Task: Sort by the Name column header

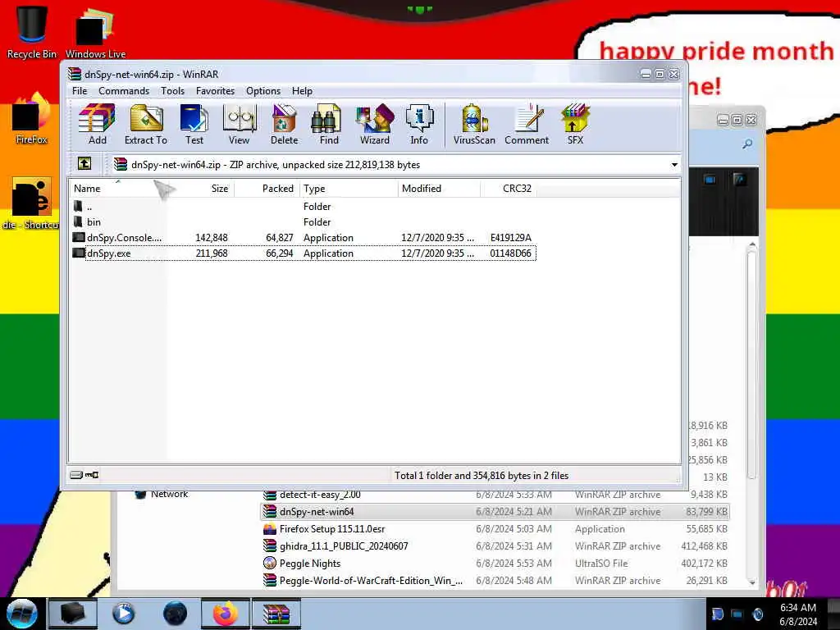Action: [117, 189]
